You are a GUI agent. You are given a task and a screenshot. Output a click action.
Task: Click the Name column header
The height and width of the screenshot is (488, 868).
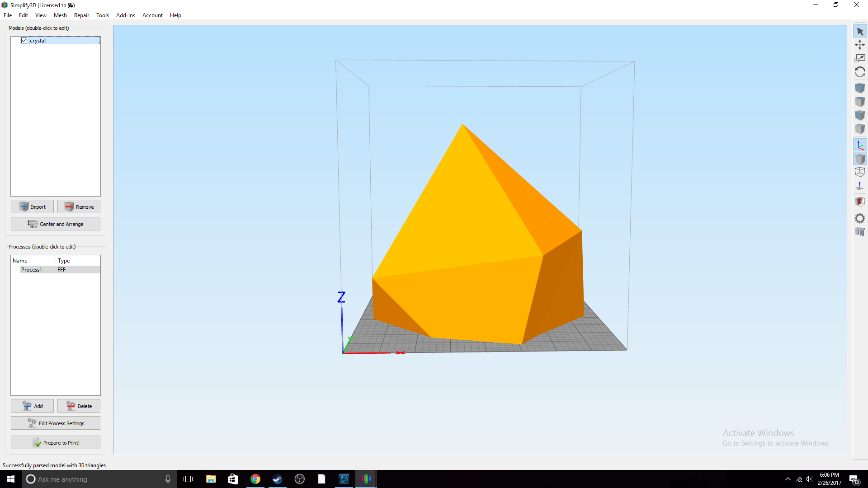point(33,261)
